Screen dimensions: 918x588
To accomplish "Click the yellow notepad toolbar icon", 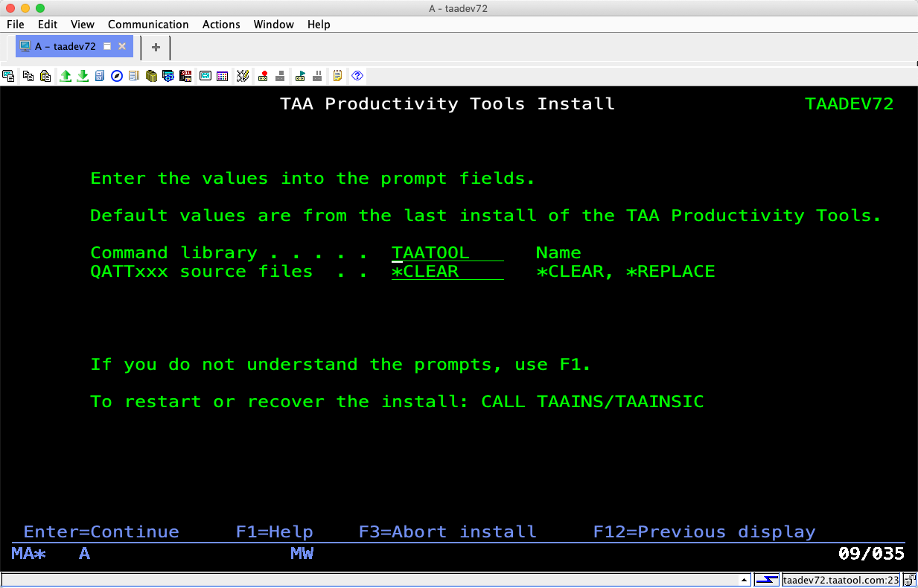I will [x=337, y=76].
